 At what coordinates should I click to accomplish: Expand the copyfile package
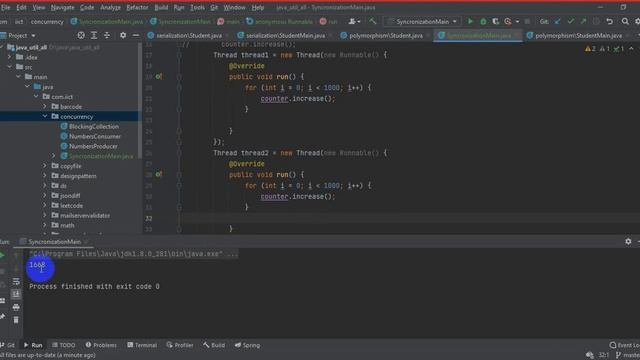pos(45,166)
